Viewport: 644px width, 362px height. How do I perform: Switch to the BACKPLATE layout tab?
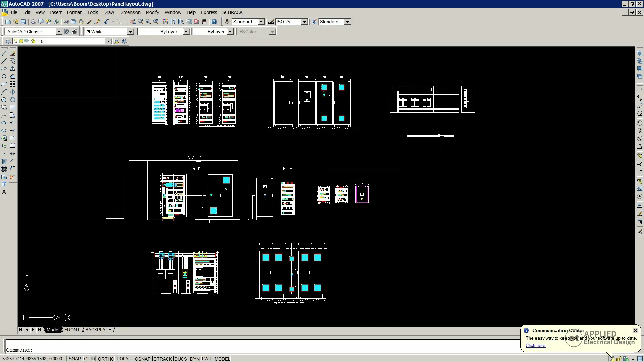click(98, 330)
